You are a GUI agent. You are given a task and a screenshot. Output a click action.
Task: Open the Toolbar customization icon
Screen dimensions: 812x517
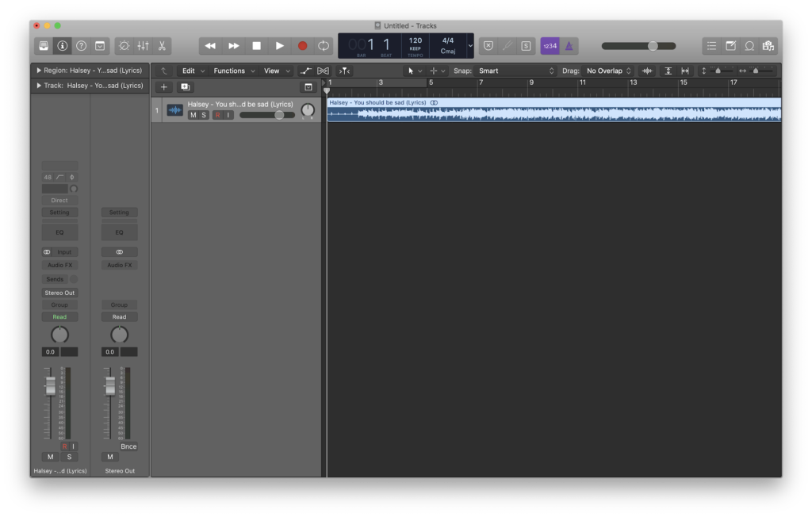click(100, 46)
